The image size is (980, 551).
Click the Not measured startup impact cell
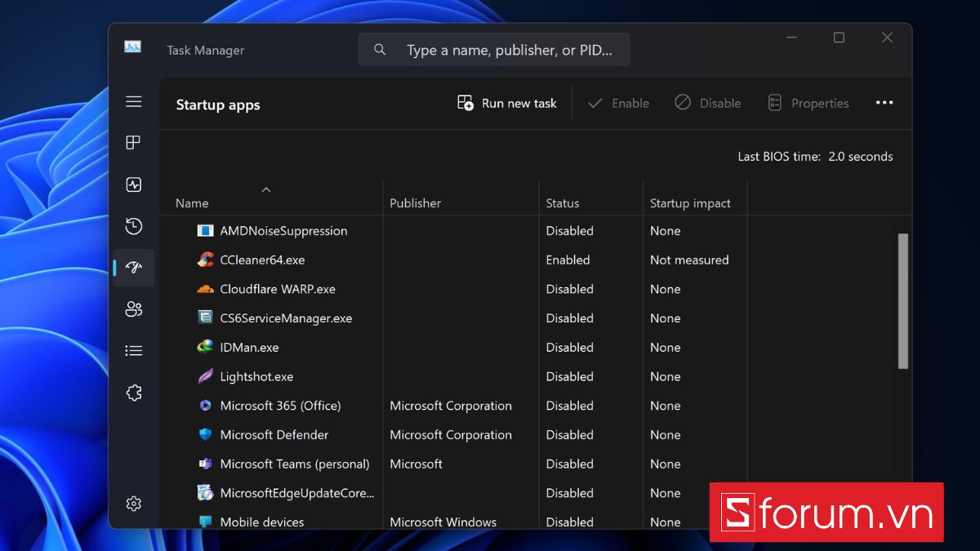coord(689,260)
